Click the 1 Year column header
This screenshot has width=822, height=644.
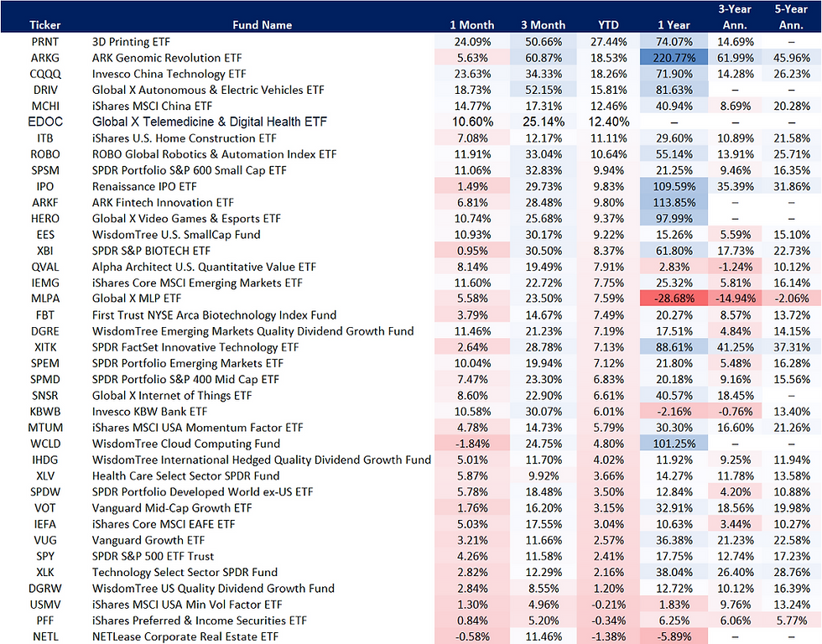click(674, 24)
